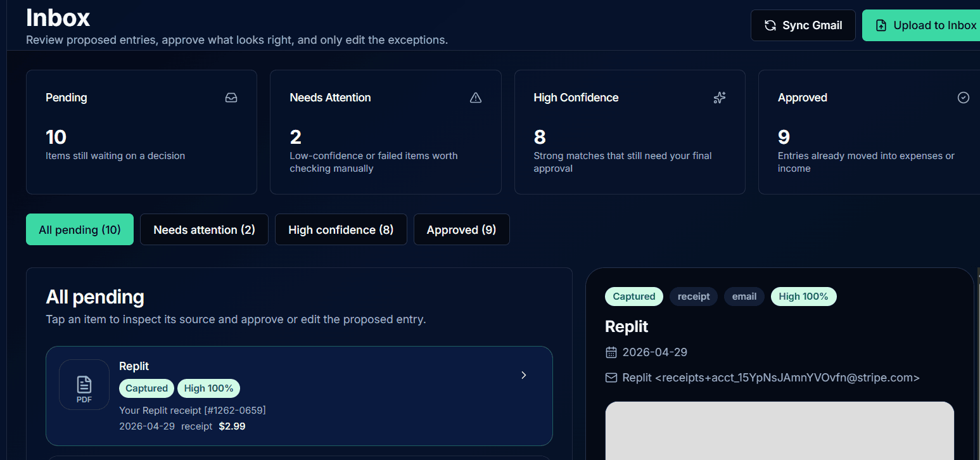The width and height of the screenshot is (980, 460).
Task: Click the 2026-04-29 date in the detail panel
Action: tap(655, 352)
